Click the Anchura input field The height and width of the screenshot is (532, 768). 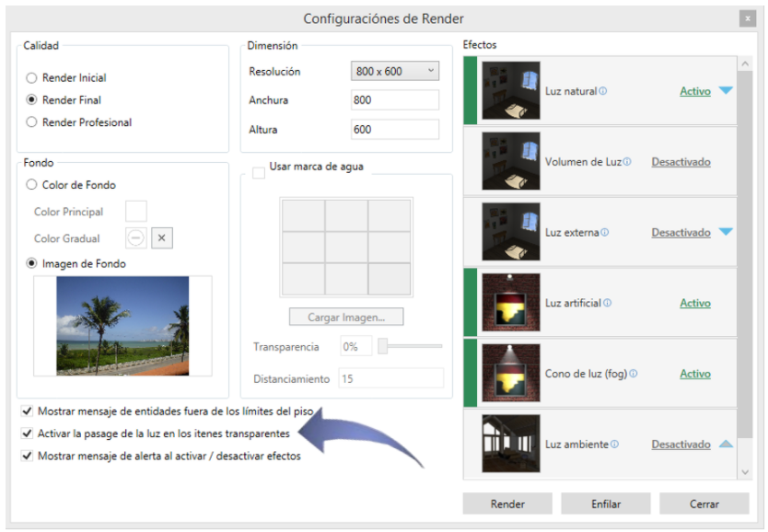(x=395, y=99)
